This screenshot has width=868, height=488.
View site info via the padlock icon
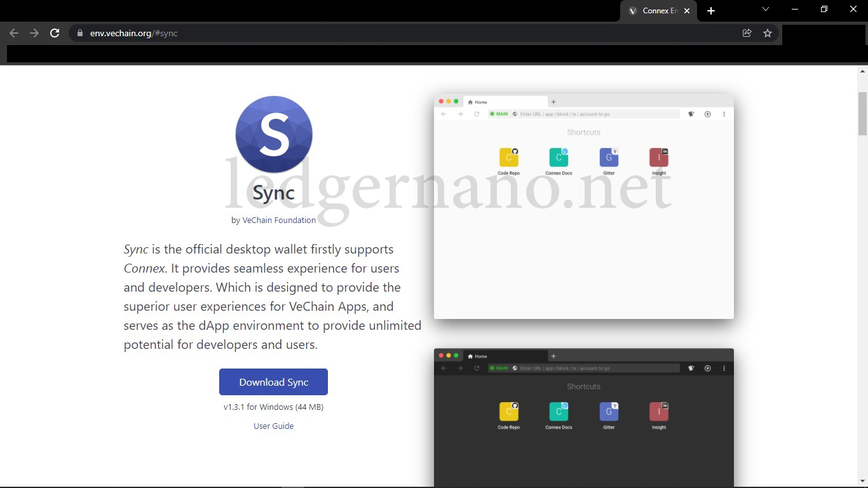pyautogui.click(x=79, y=33)
